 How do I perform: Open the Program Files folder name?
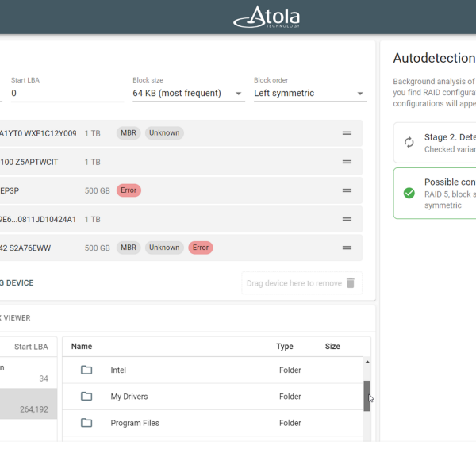pyautogui.click(x=135, y=423)
